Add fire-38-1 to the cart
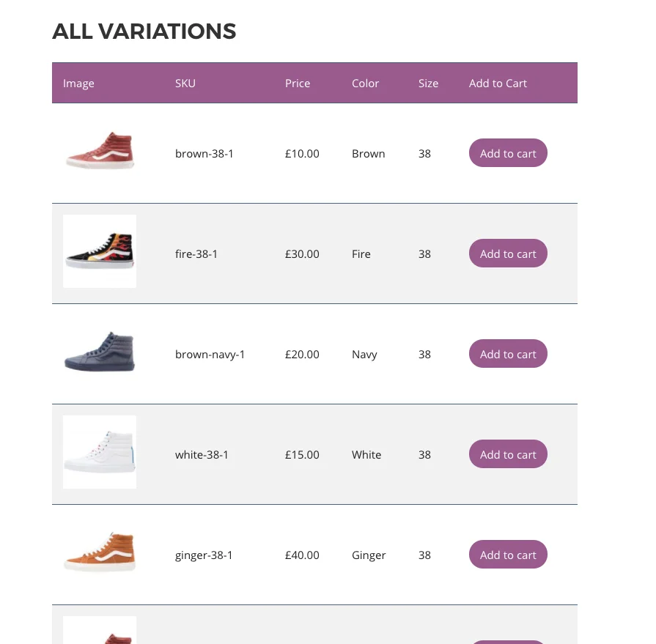Viewport: 656px width, 644px height. click(508, 253)
